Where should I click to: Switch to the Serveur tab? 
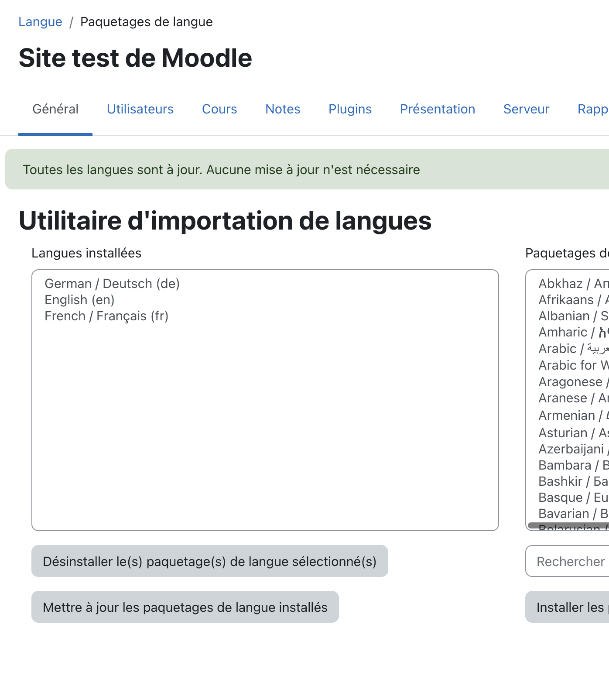click(x=526, y=109)
